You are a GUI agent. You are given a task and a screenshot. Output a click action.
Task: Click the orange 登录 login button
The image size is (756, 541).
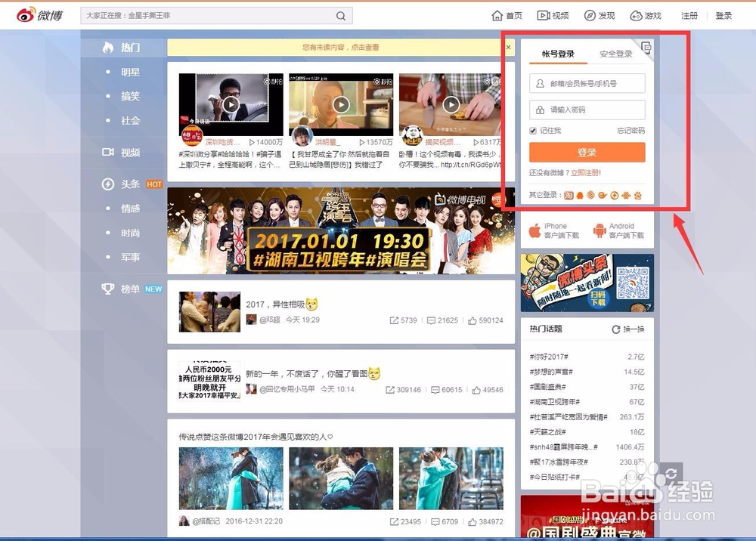click(587, 152)
